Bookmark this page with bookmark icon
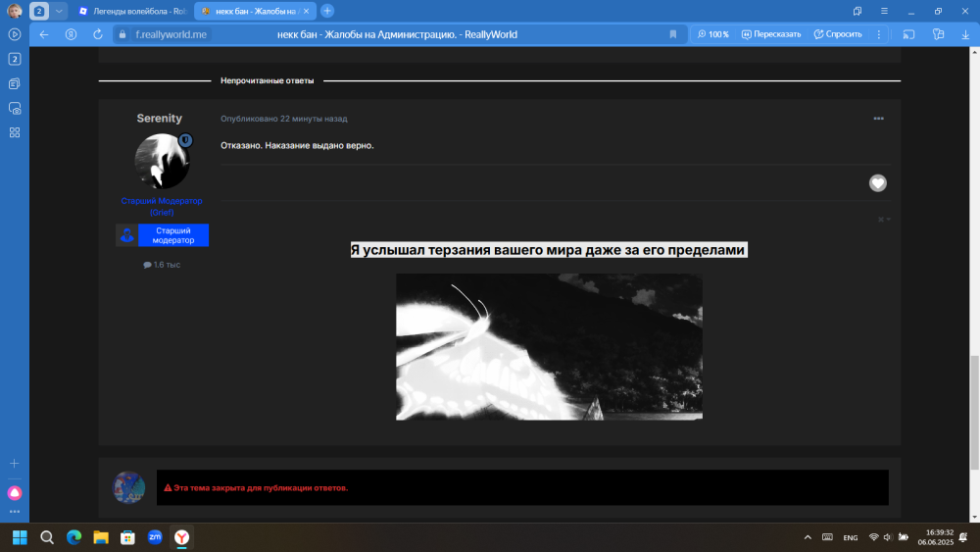The image size is (980, 552). point(673,34)
